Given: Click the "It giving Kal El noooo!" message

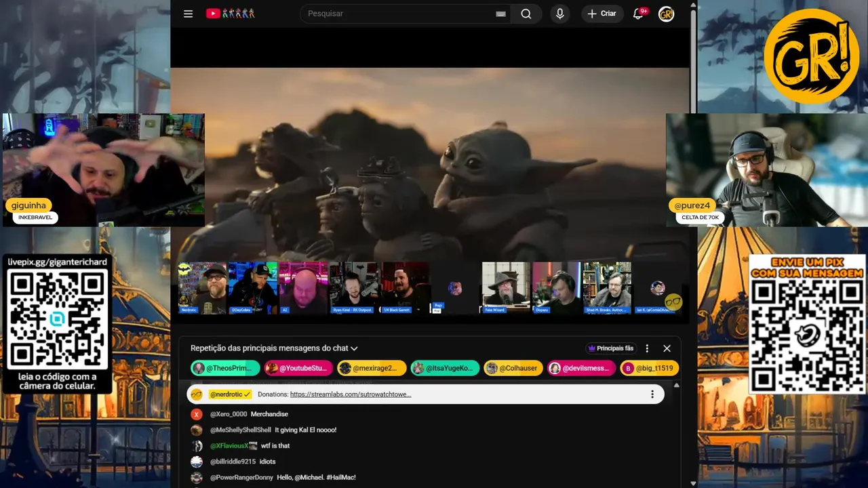Looking at the screenshot, I should [306, 430].
